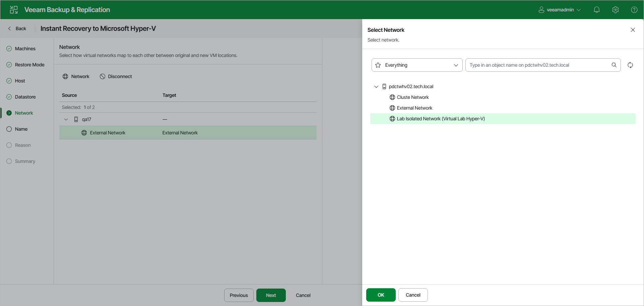The height and width of the screenshot is (306, 644).
Task: Collapse the qa17 row in the mapping table
Action: (66, 119)
